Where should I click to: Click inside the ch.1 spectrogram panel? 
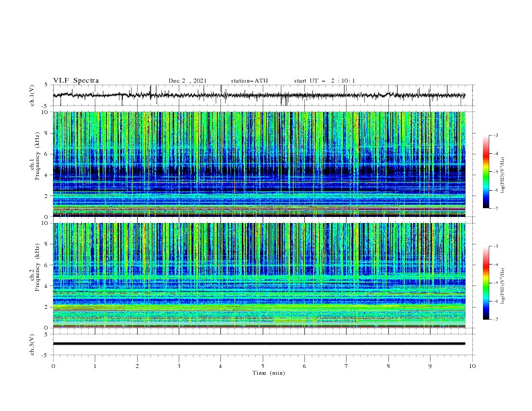click(x=259, y=164)
